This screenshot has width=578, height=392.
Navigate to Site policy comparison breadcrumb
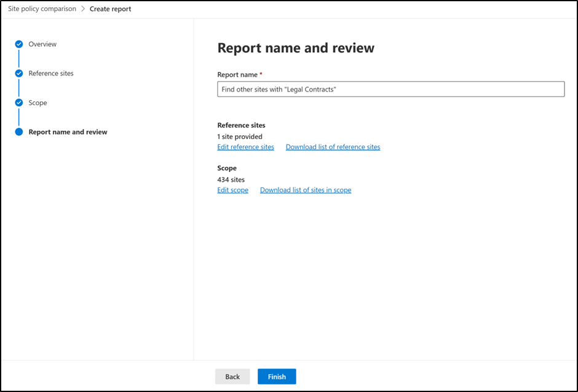(42, 9)
